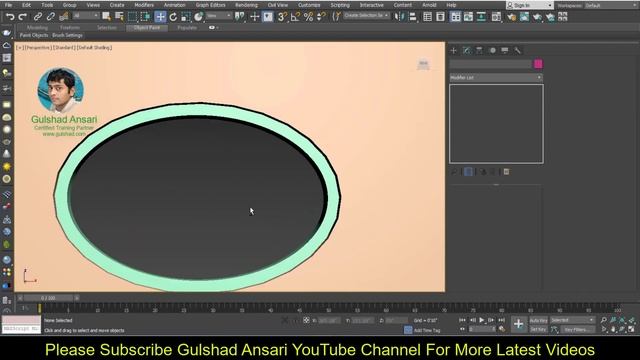The height and width of the screenshot is (360, 640).
Task: Click the Use Pivot Point Center icon
Action: point(240,17)
